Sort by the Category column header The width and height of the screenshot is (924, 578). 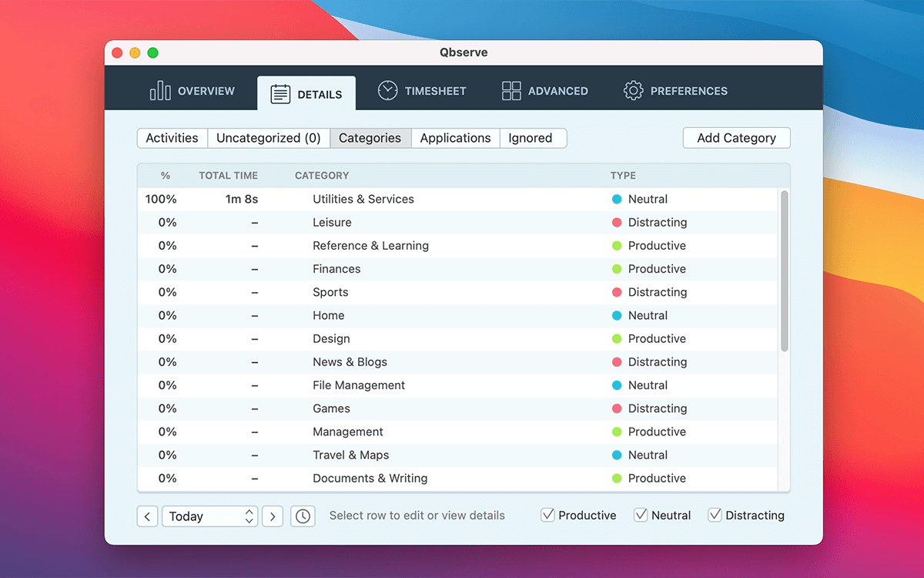(322, 176)
